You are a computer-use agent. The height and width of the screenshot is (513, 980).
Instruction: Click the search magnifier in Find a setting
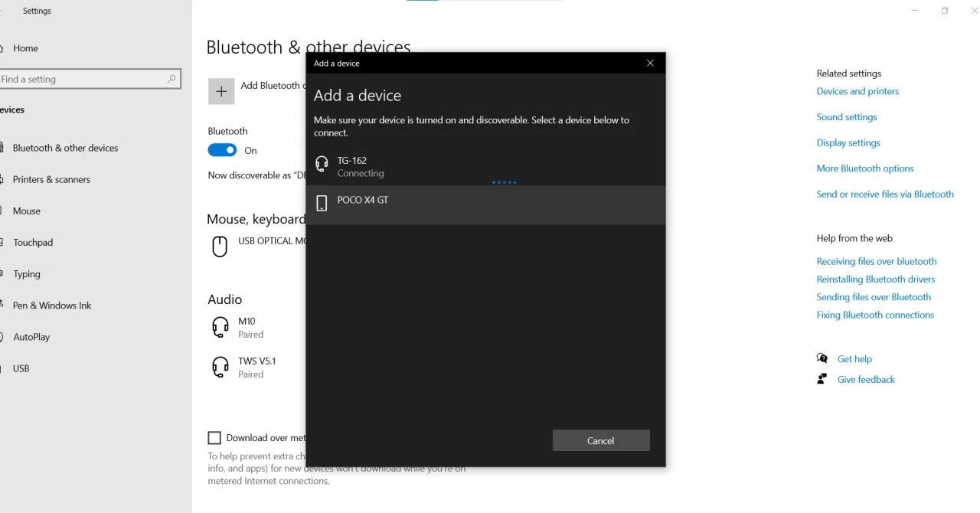(x=171, y=79)
